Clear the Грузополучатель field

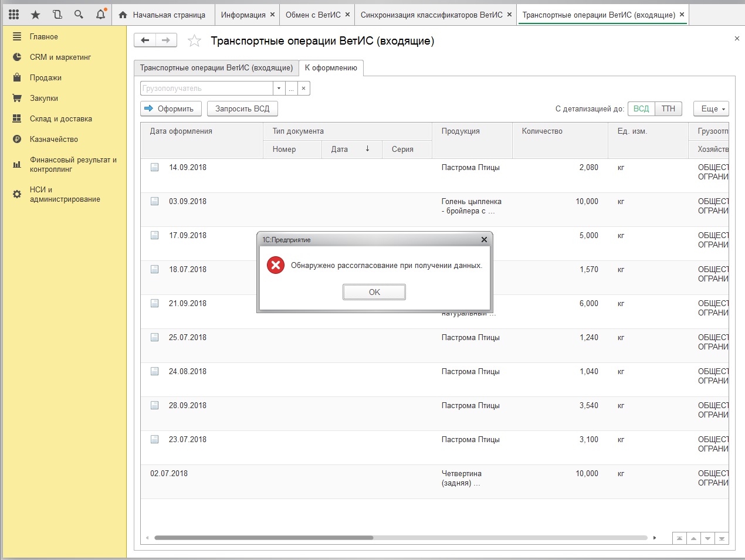tap(303, 88)
